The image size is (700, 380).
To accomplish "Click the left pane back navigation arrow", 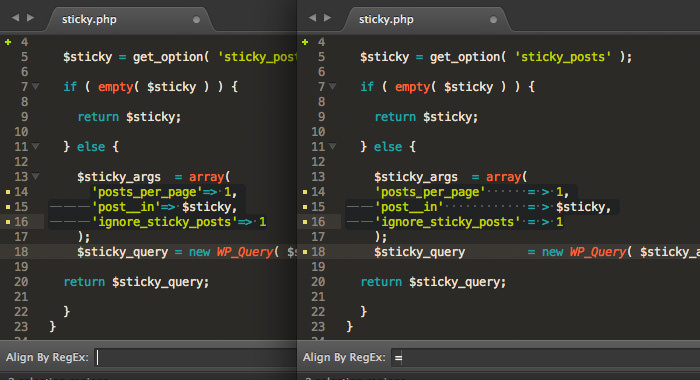I will pyautogui.click(x=16, y=17).
